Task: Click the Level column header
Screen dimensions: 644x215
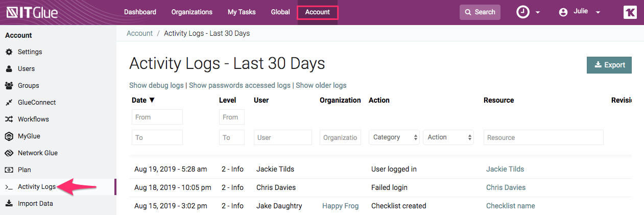Action: pyautogui.click(x=227, y=100)
